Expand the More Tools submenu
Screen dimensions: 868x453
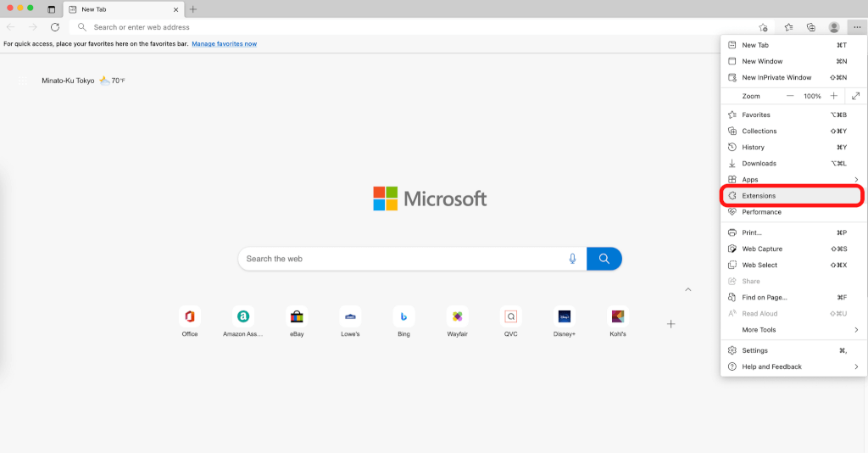click(793, 329)
